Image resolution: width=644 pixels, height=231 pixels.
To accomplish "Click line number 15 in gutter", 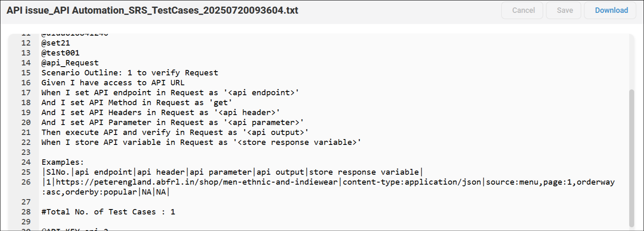I will click(26, 73).
